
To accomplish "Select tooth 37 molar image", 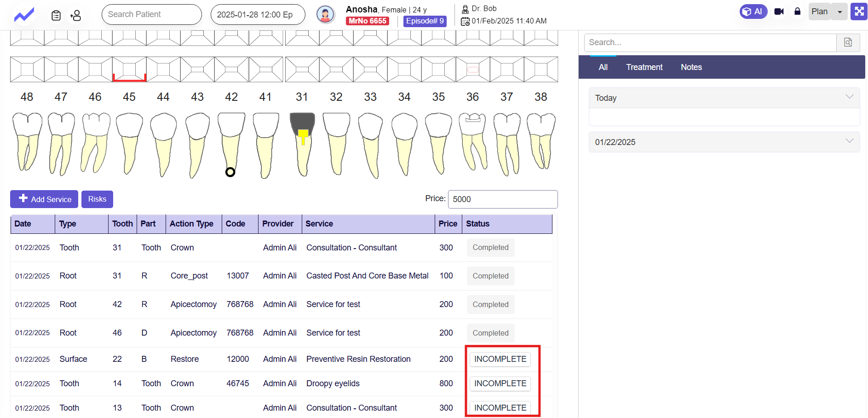I will [507, 144].
